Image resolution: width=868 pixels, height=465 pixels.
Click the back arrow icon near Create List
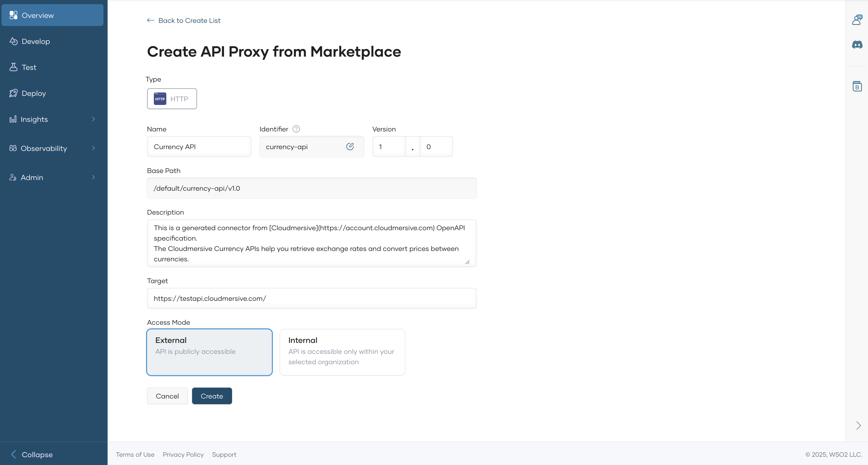tap(150, 21)
